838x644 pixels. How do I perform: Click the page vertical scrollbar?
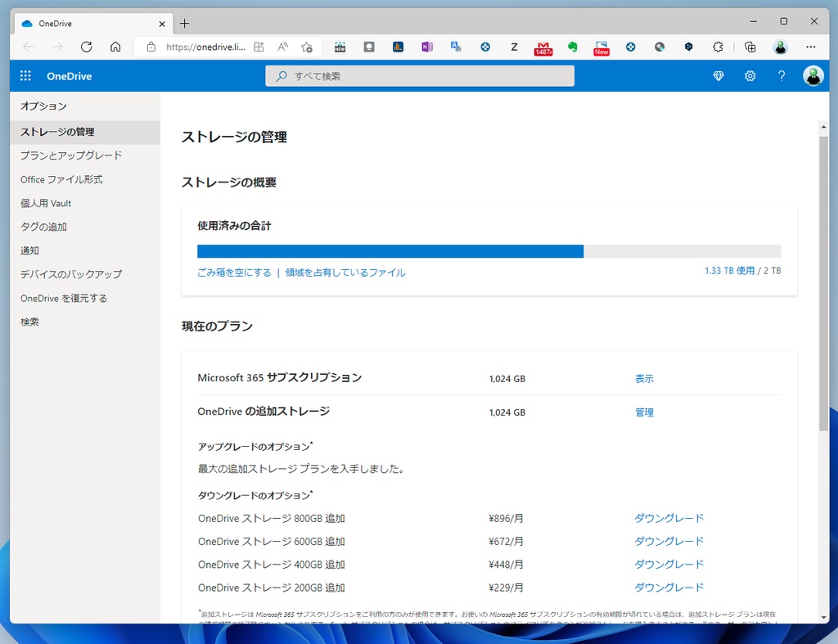coord(823,282)
